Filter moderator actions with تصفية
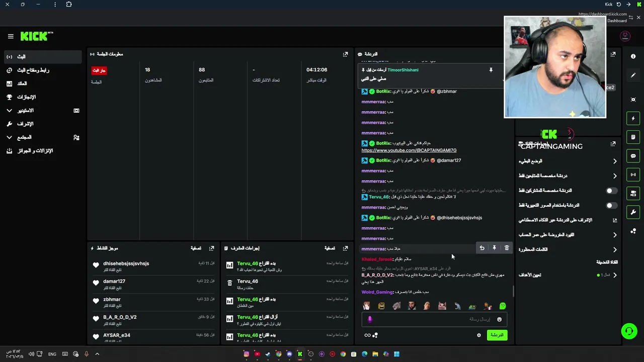Screen dimensions: 644x362 coord(330,248)
